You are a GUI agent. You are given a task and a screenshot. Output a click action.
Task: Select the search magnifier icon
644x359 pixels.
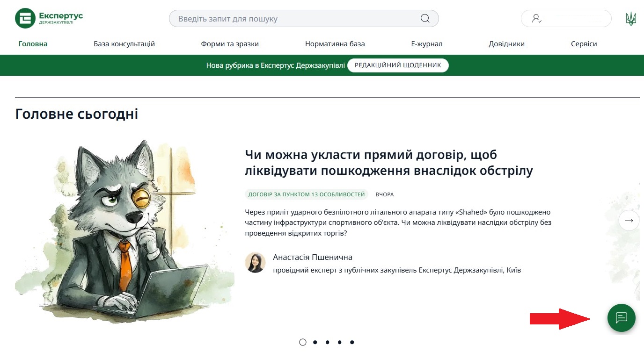[x=424, y=18]
